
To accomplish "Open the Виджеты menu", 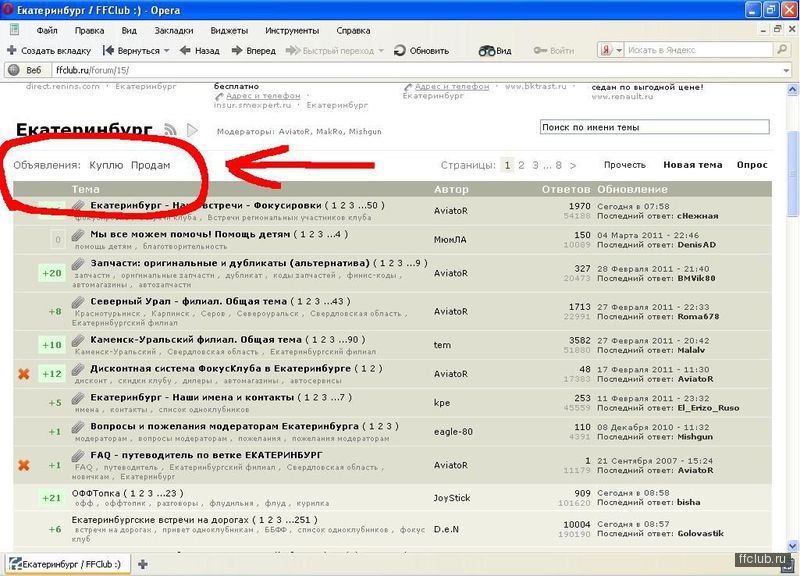I will [x=229, y=31].
